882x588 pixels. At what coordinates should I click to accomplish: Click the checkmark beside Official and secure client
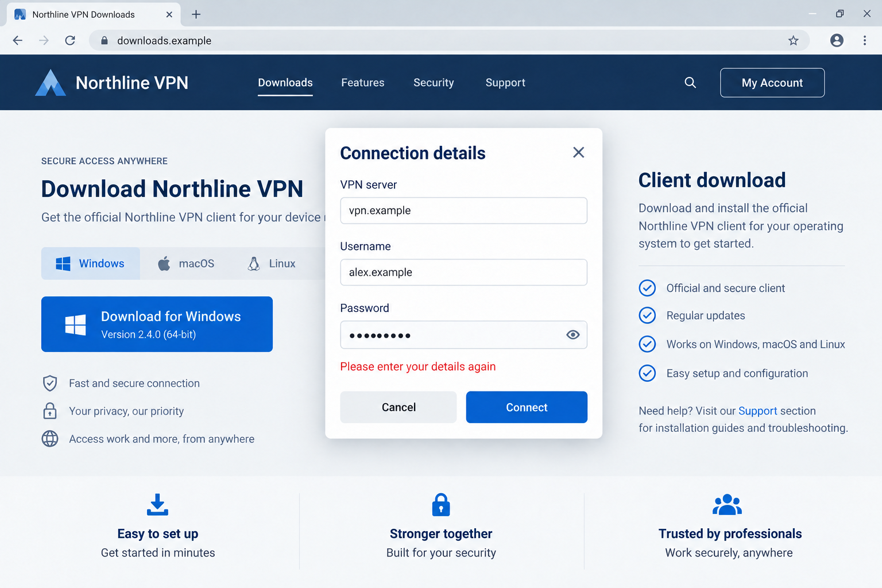(x=647, y=288)
